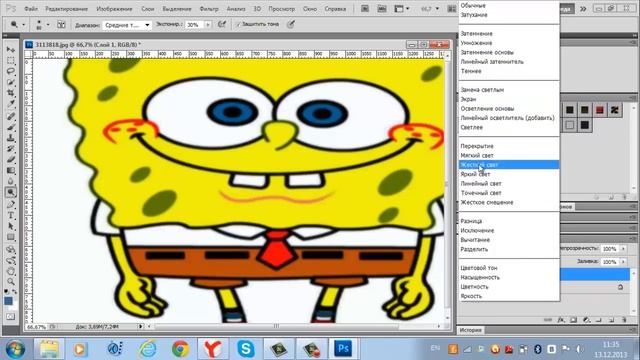Click the foreground color swatch

pyautogui.click(x=8, y=301)
